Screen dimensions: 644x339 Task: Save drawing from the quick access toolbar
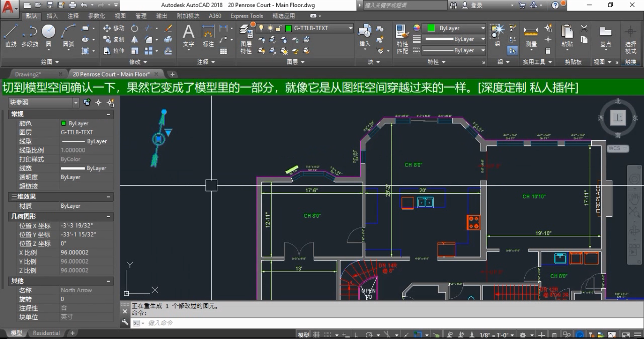[x=50, y=5]
